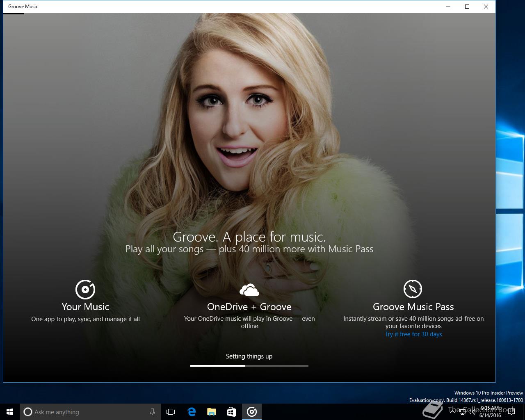Viewport: 525px width, 420px height.
Task: Open the Windows Store from the taskbar
Action: click(232, 412)
